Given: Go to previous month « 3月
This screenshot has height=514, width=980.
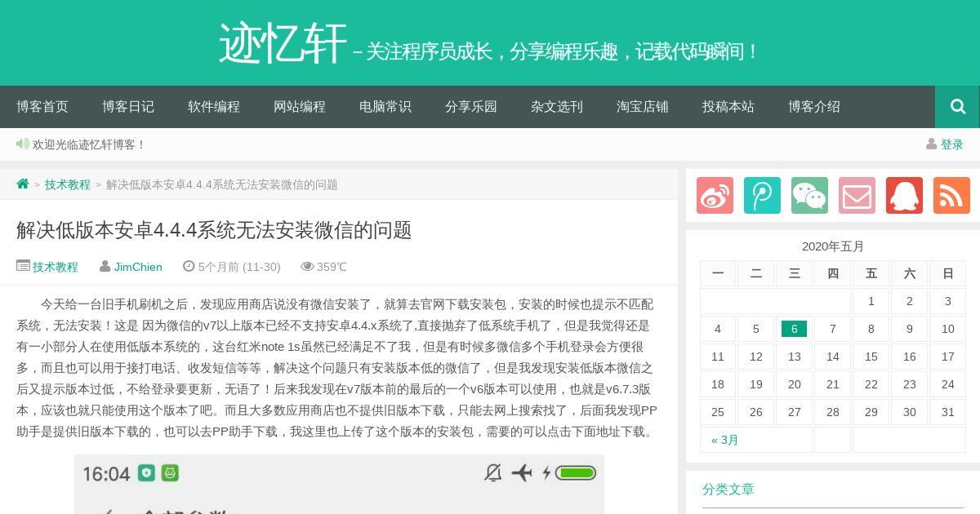Looking at the screenshot, I should [x=725, y=440].
